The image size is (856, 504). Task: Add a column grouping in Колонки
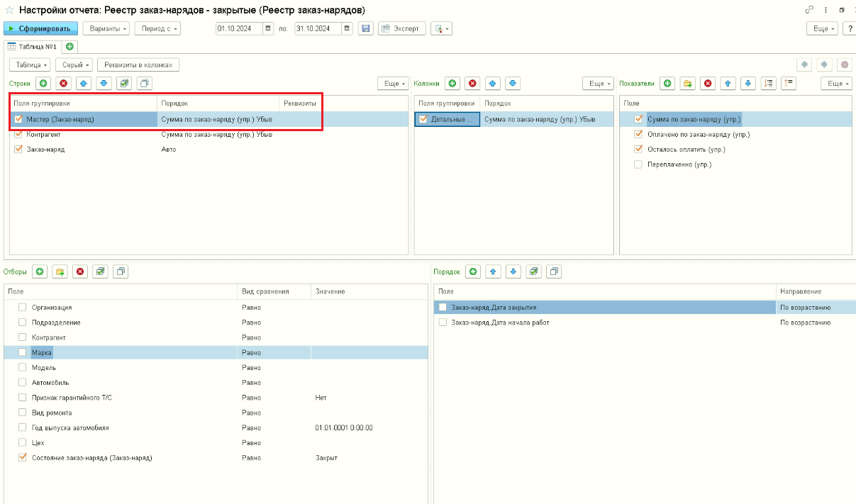pos(452,84)
